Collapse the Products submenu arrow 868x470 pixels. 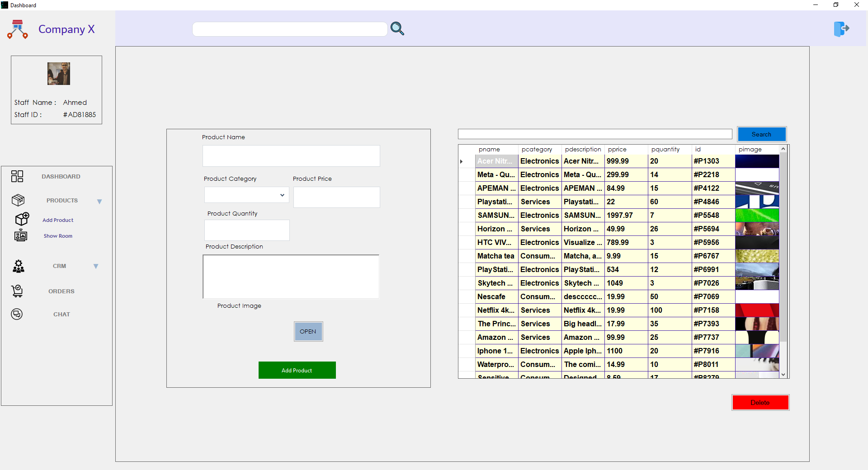[x=99, y=202]
